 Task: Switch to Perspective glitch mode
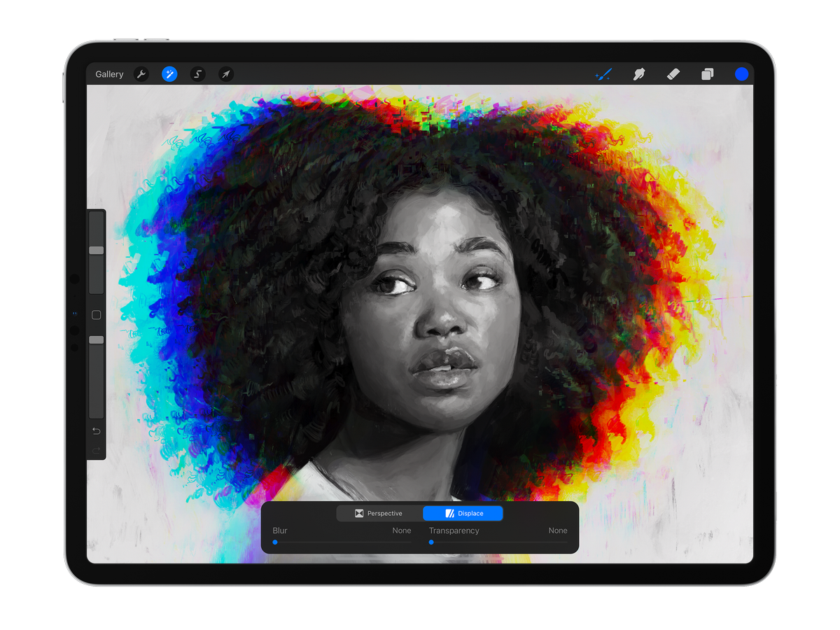(379, 513)
